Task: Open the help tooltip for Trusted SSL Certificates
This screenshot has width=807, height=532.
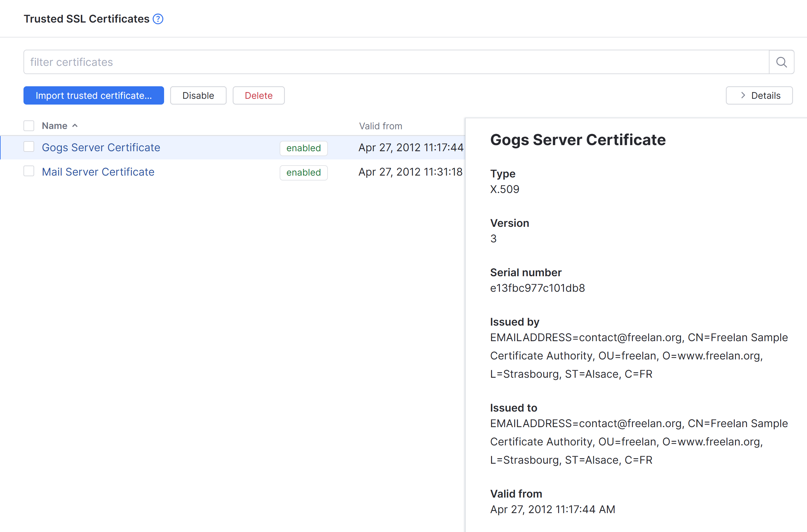Action: pos(158,19)
